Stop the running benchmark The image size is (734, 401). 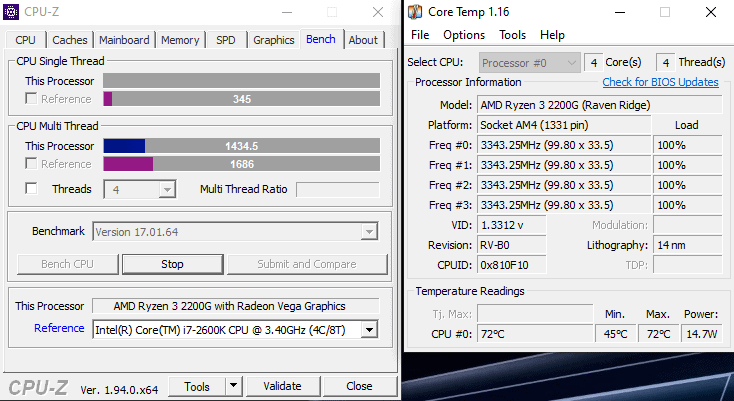point(172,264)
